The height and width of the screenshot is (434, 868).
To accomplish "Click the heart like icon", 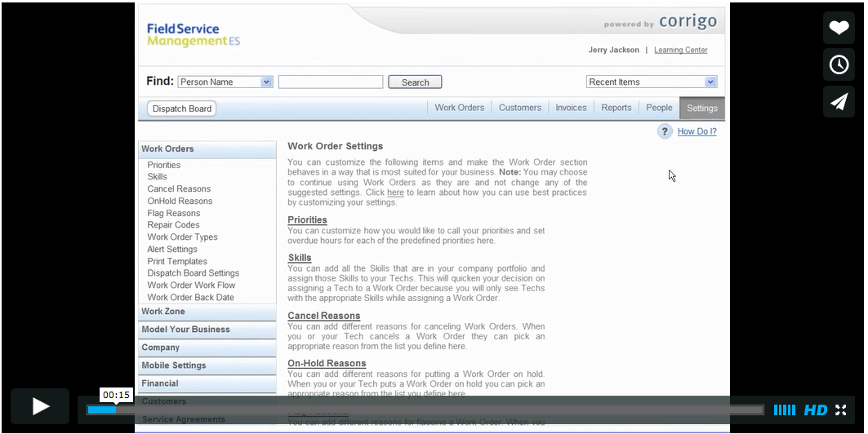I will tap(839, 28).
